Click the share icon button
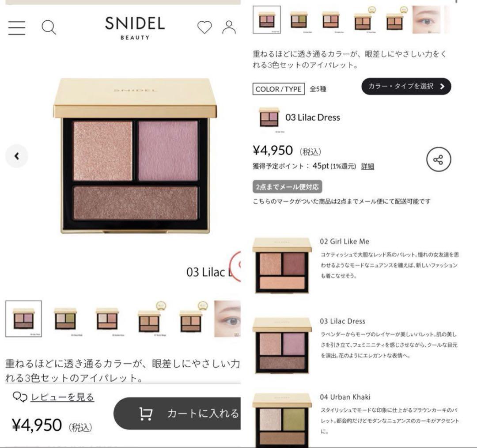Viewport: 477px width, 448px height. 439,159
